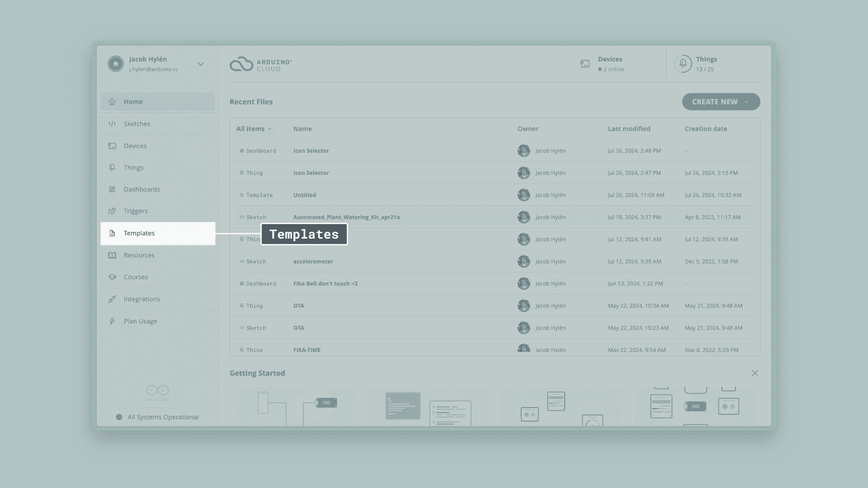Expand the CREATE NEW options chevron

(747, 102)
